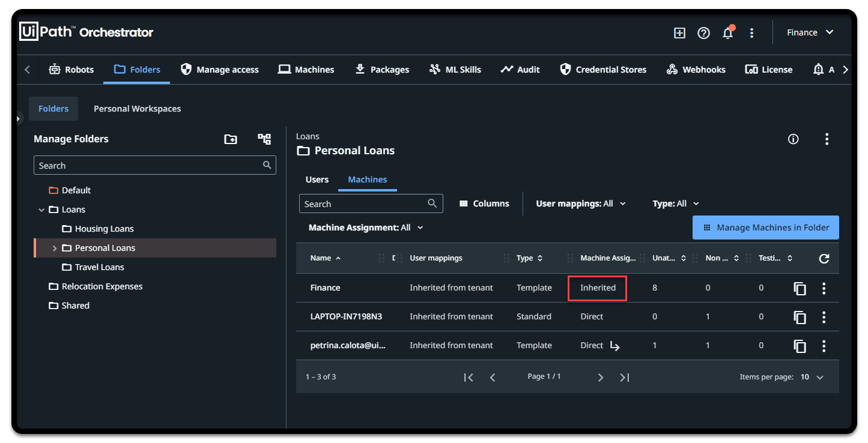
Task: Click the create new folder icon
Action: (231, 139)
